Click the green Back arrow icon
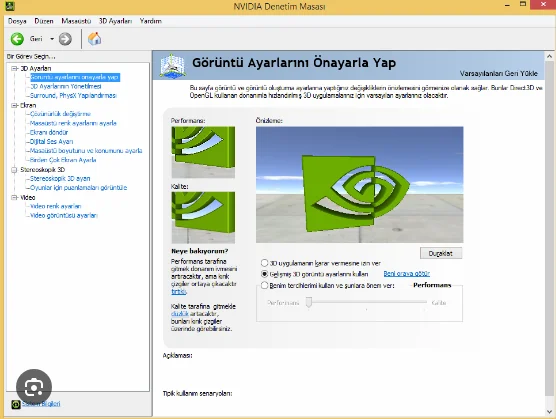This screenshot has height=419, width=556. [17, 39]
